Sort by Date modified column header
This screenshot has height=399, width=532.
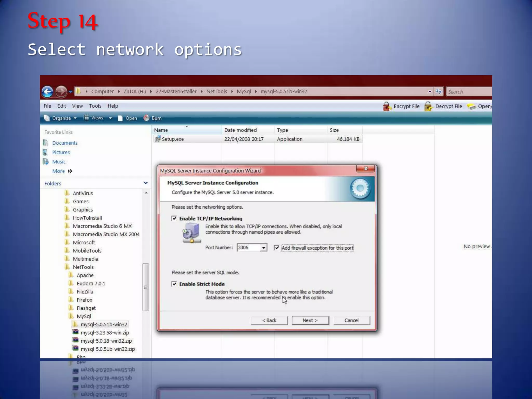[248, 130]
